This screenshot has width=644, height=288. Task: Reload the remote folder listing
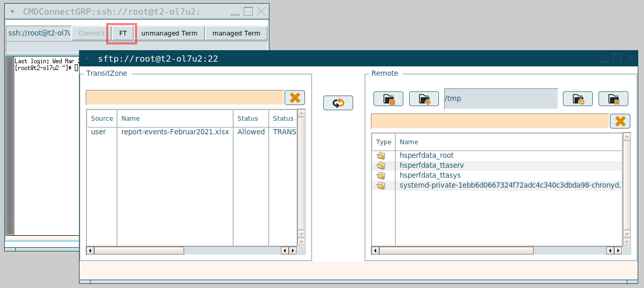(x=578, y=99)
